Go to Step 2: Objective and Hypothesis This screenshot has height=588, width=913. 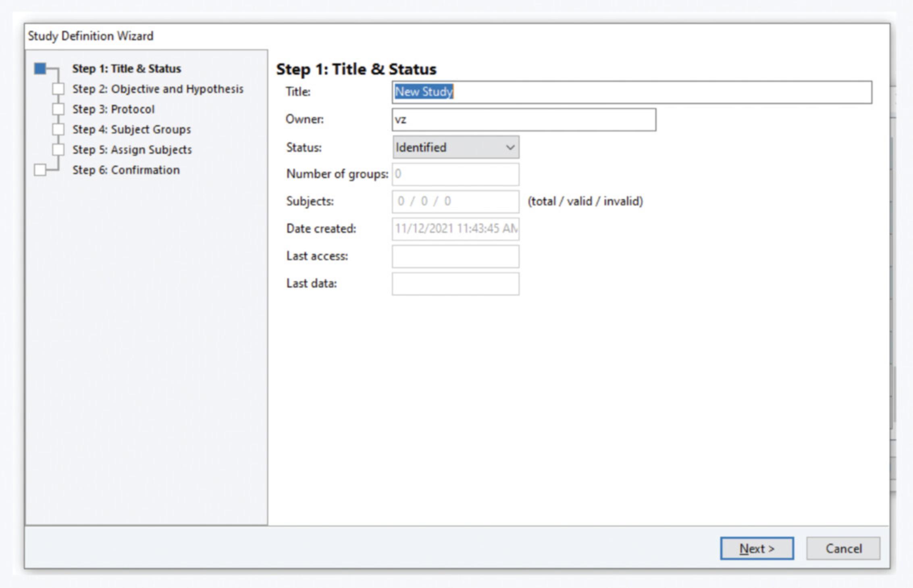158,89
